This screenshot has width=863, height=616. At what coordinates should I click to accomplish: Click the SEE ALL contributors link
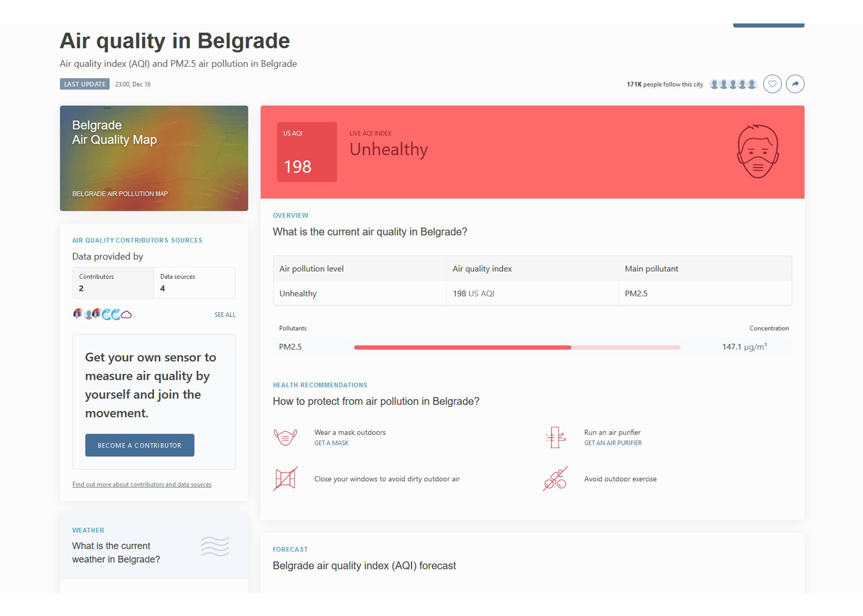point(225,315)
